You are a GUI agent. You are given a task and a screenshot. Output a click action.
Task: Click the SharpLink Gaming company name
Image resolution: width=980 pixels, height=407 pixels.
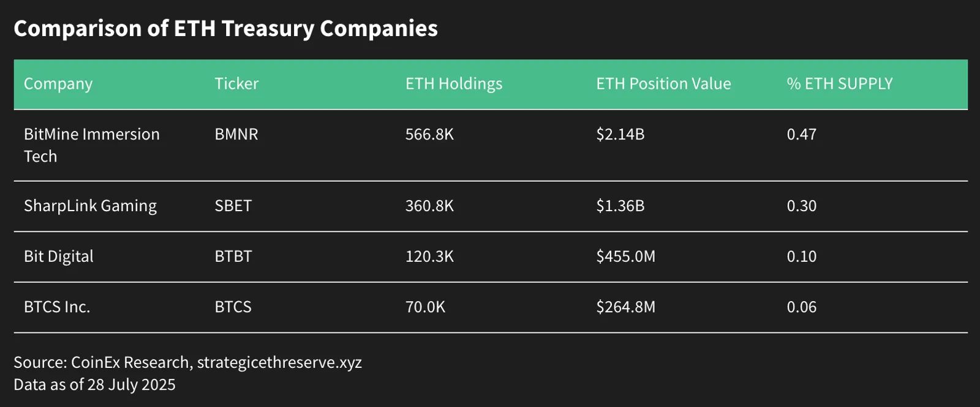coord(90,206)
